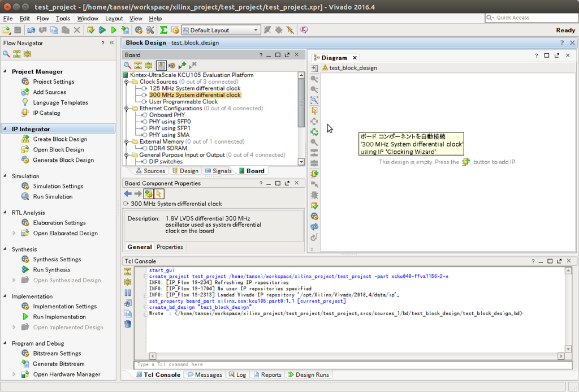Click Collapse All icon in Board panel toolbar
This screenshot has width=579, height=392.
click(x=138, y=66)
